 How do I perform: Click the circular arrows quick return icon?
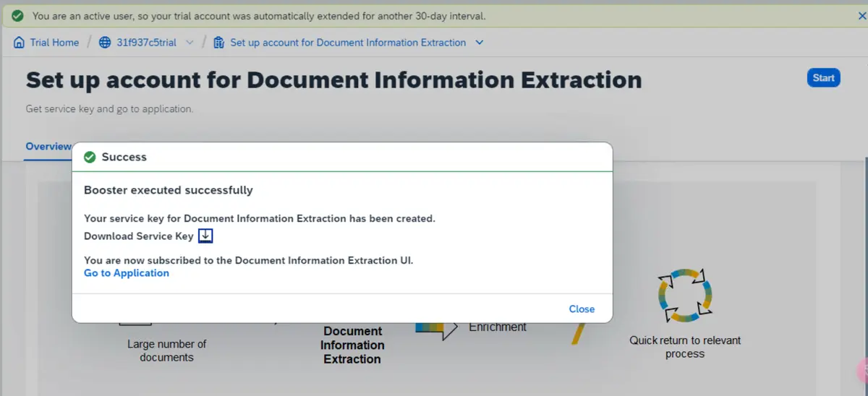[x=685, y=296]
